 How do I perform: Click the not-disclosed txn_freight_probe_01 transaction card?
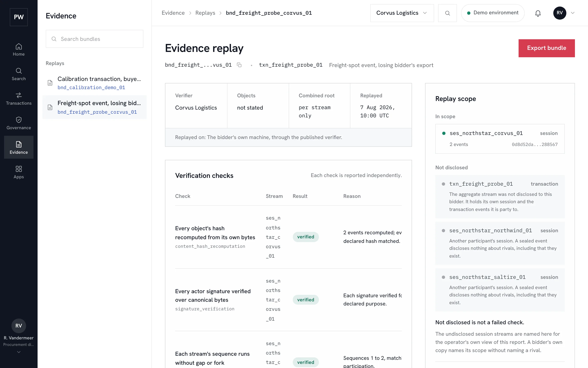500,197
